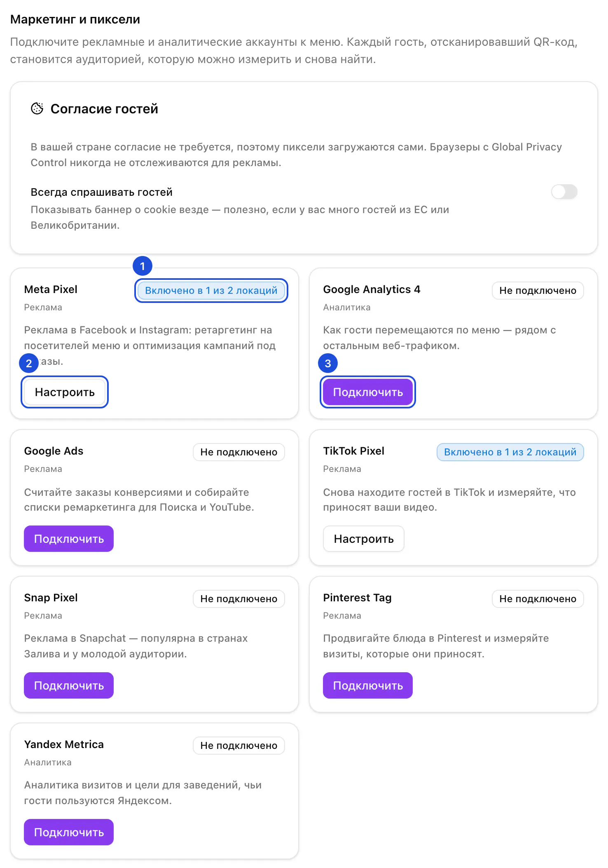Click Подключить for Google Analytics 4

[368, 392]
